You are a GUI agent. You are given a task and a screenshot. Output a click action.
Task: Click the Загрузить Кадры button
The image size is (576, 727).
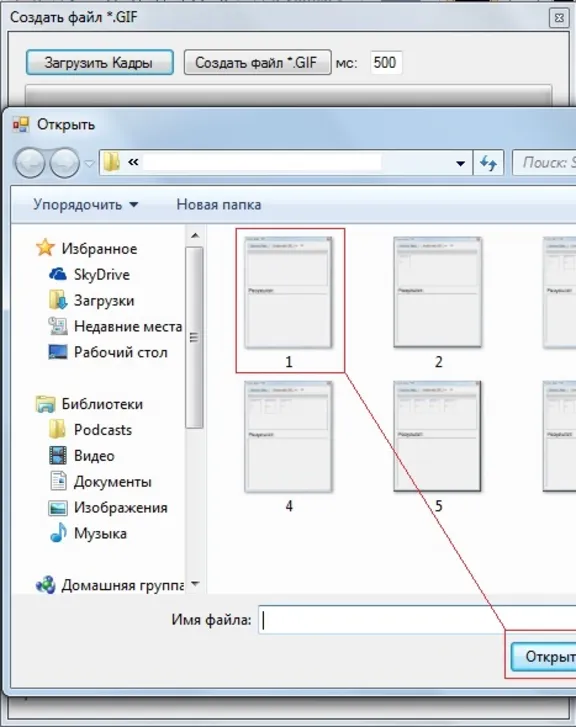100,63
